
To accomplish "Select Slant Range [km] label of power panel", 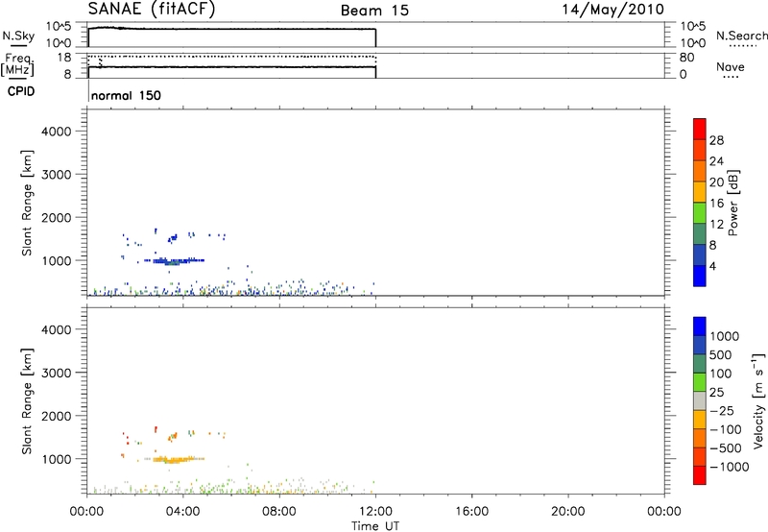I will tap(27, 203).
